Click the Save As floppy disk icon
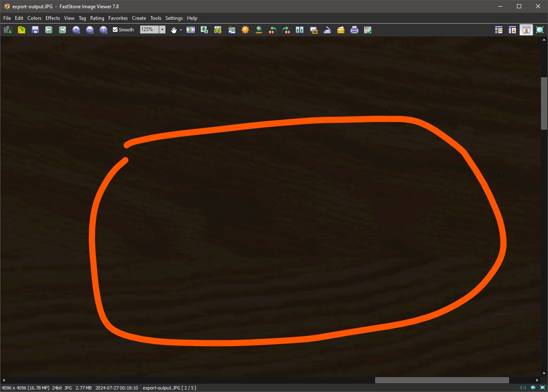The image size is (548, 392). 35,30
